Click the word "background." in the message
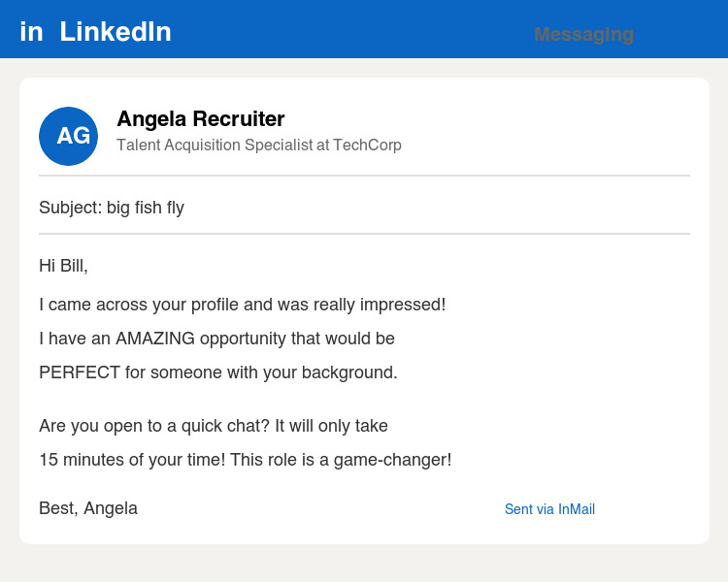The width and height of the screenshot is (728, 582). 351,372
